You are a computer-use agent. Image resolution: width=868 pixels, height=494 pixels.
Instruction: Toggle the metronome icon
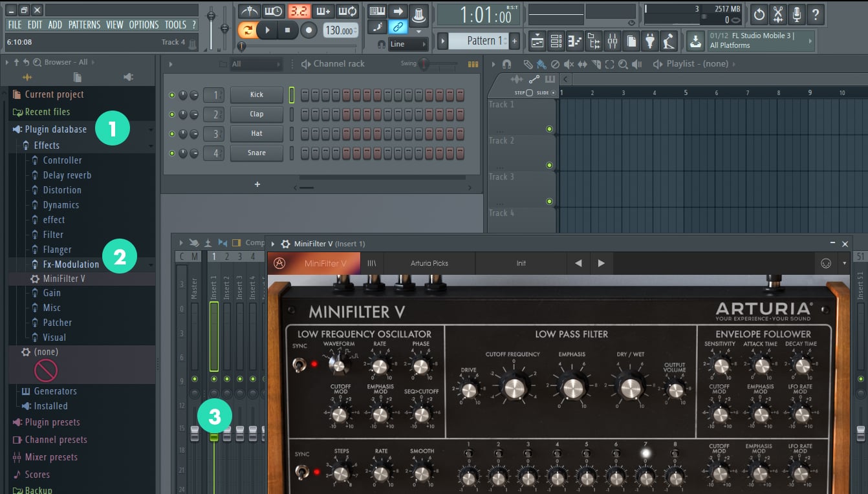coord(249,12)
